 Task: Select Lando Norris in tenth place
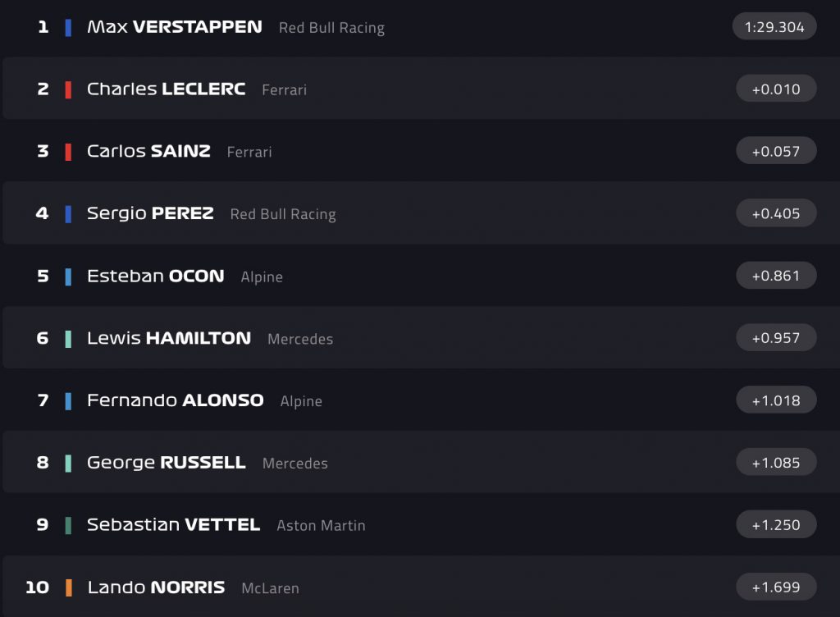click(156, 587)
